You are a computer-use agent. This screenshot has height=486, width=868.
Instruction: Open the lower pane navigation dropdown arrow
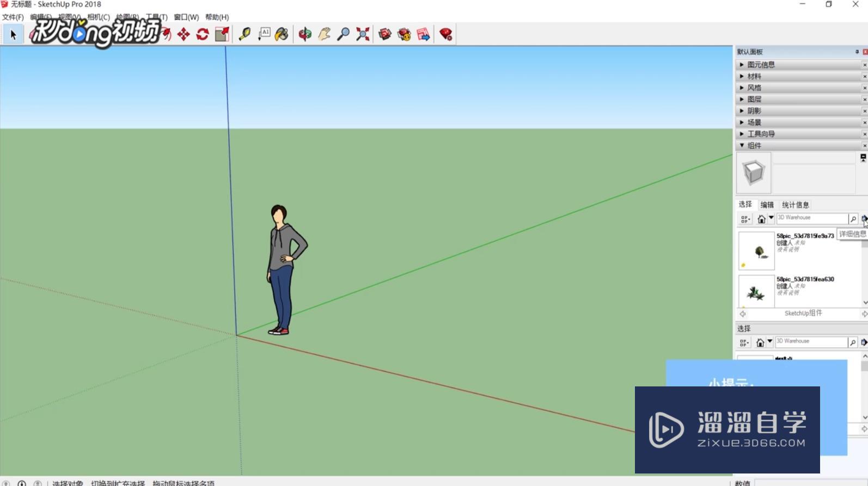tap(770, 341)
